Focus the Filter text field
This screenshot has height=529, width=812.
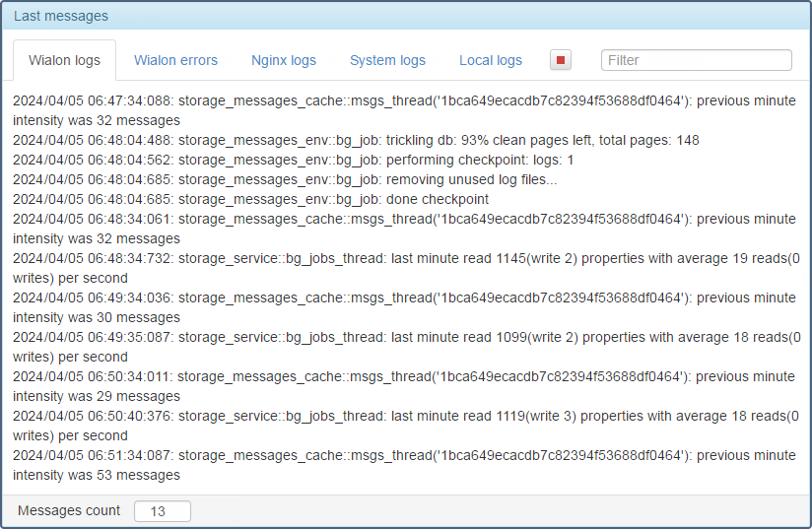tap(696, 60)
